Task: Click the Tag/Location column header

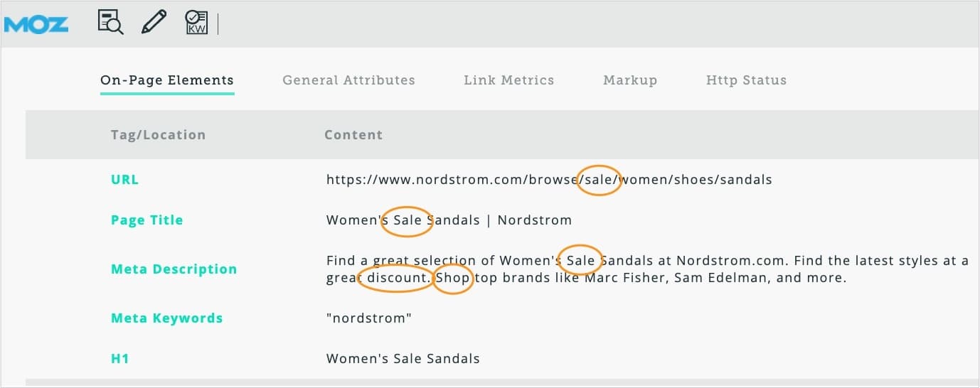Action: point(158,135)
